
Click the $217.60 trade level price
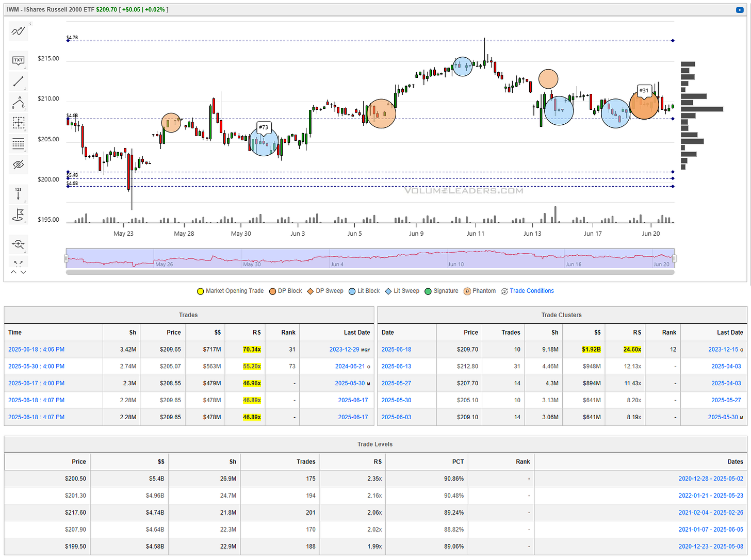point(75,513)
